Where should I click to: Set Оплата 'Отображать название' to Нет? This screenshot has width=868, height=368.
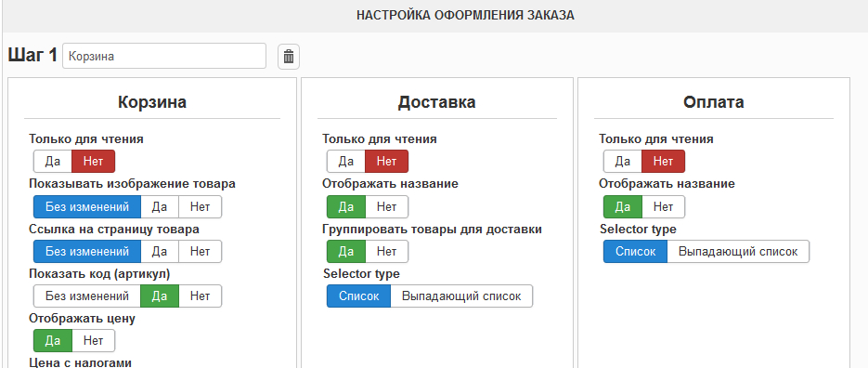[x=663, y=206]
